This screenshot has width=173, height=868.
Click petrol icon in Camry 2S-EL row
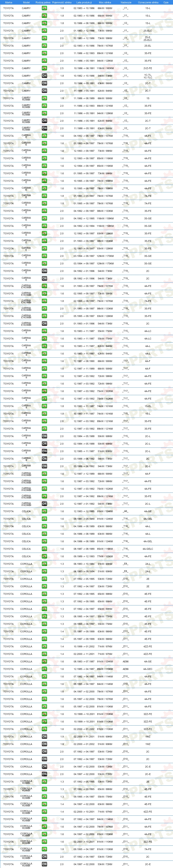[44, 46]
